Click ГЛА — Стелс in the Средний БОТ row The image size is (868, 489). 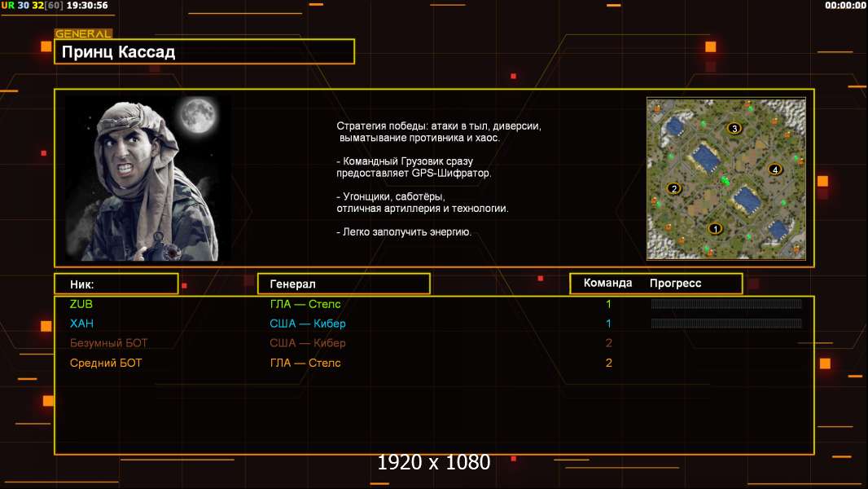(305, 363)
